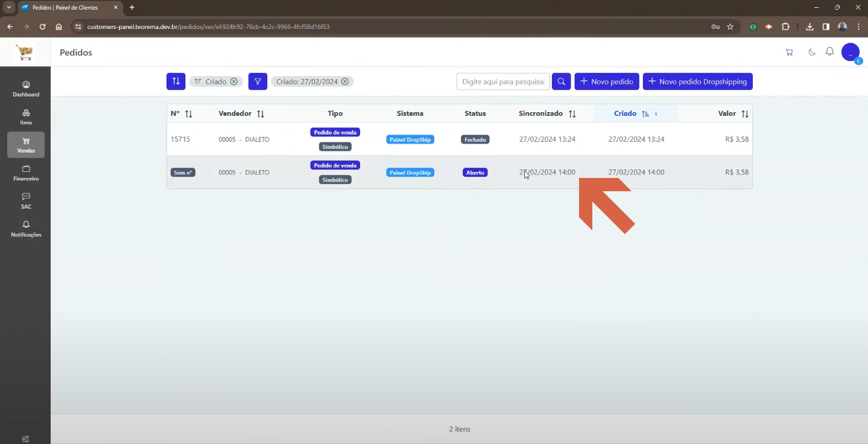
Task: Open the user avatar menu
Action: coord(851,52)
